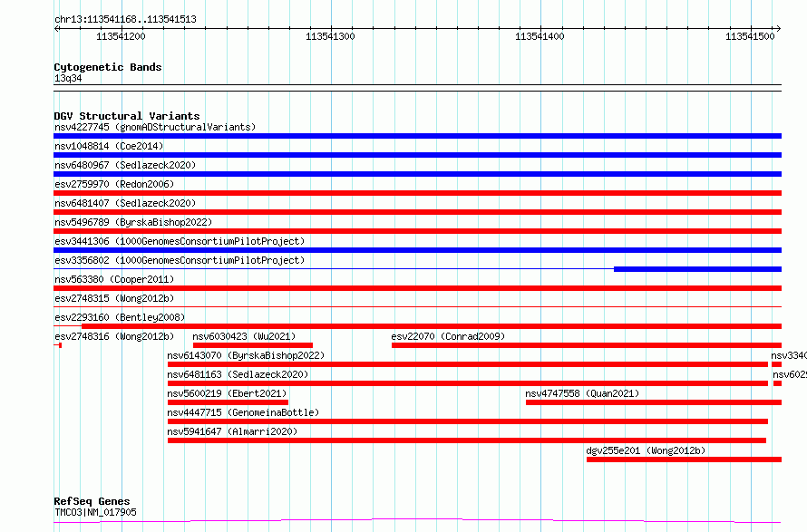Open variant esv2759970 (Redon2006)

[114, 184]
